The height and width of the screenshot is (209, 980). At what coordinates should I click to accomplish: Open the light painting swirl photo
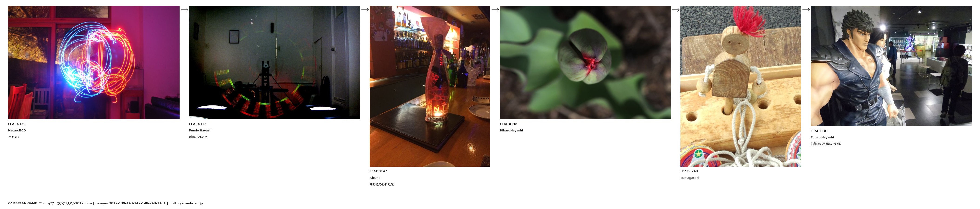tap(94, 63)
